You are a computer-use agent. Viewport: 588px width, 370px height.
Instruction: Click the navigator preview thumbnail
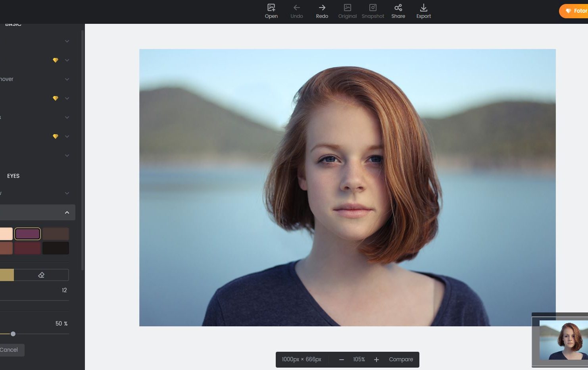click(x=563, y=340)
